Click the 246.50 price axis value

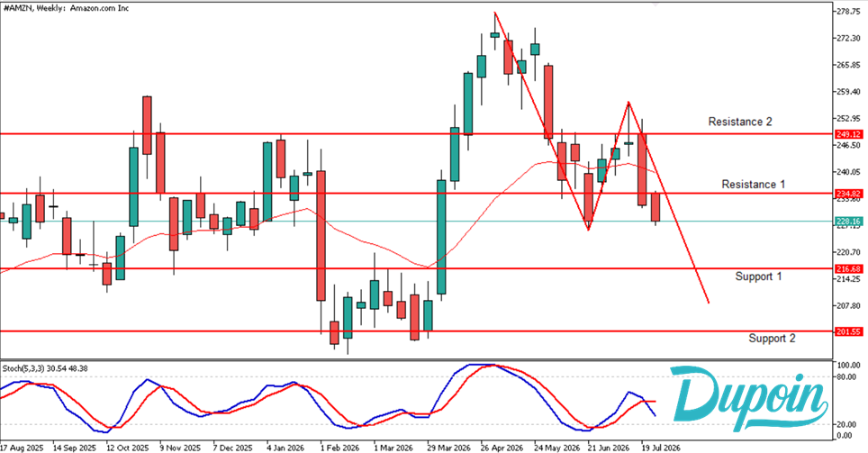click(848, 145)
